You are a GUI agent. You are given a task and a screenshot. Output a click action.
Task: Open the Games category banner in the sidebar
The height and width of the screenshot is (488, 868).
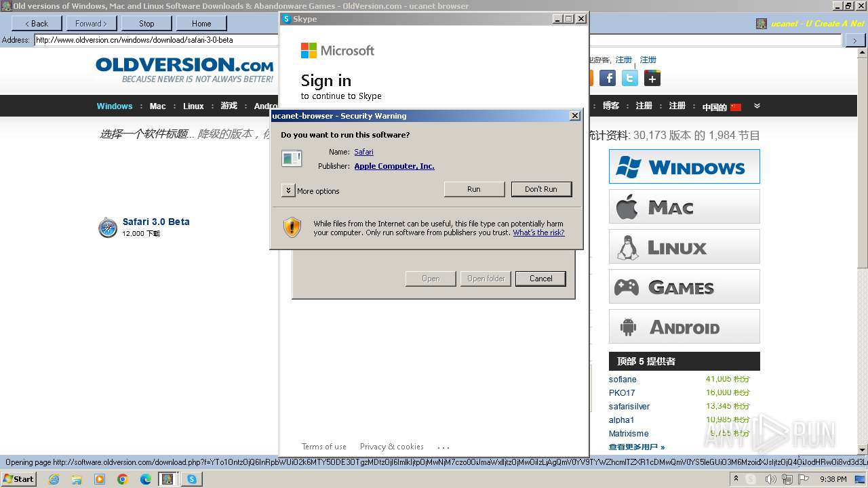point(684,287)
